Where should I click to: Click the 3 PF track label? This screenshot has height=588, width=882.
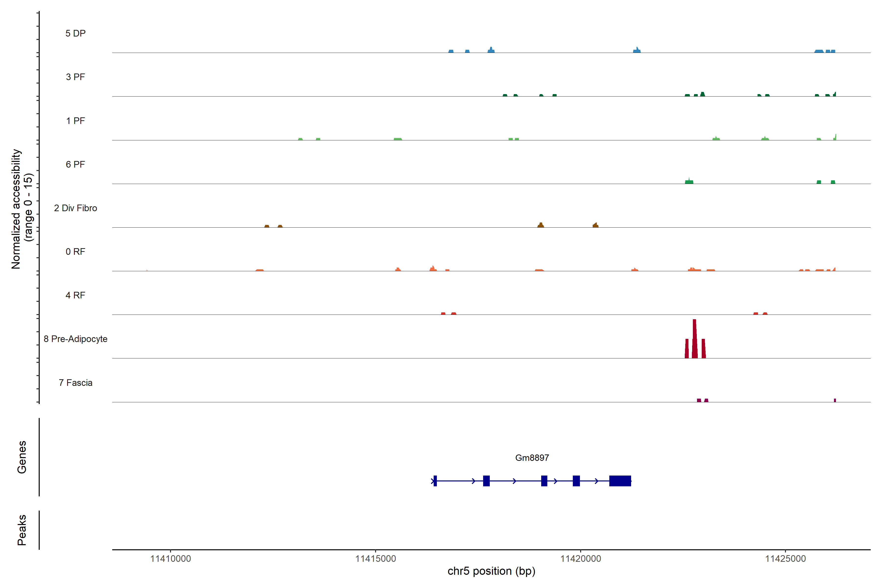coord(75,77)
